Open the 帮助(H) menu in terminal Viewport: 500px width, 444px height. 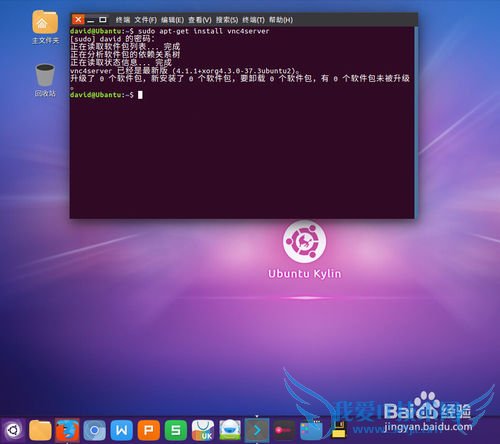(281, 20)
